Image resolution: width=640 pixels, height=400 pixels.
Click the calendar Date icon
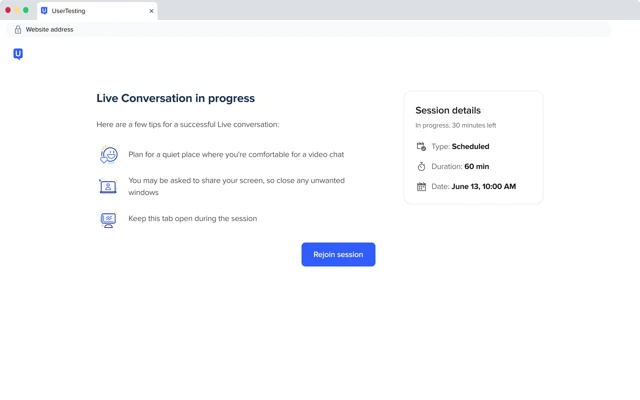(421, 187)
